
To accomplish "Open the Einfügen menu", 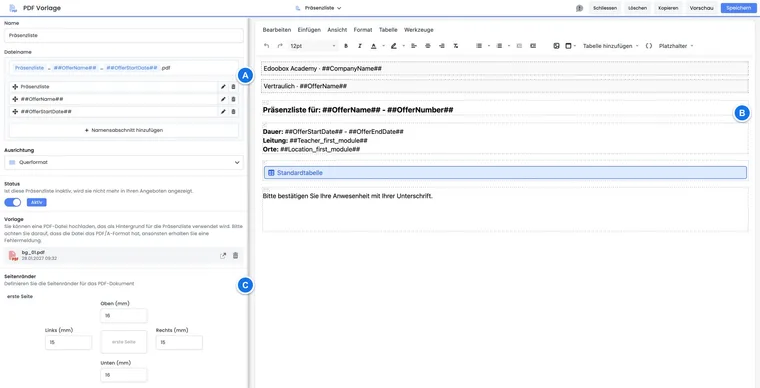I will (x=309, y=30).
